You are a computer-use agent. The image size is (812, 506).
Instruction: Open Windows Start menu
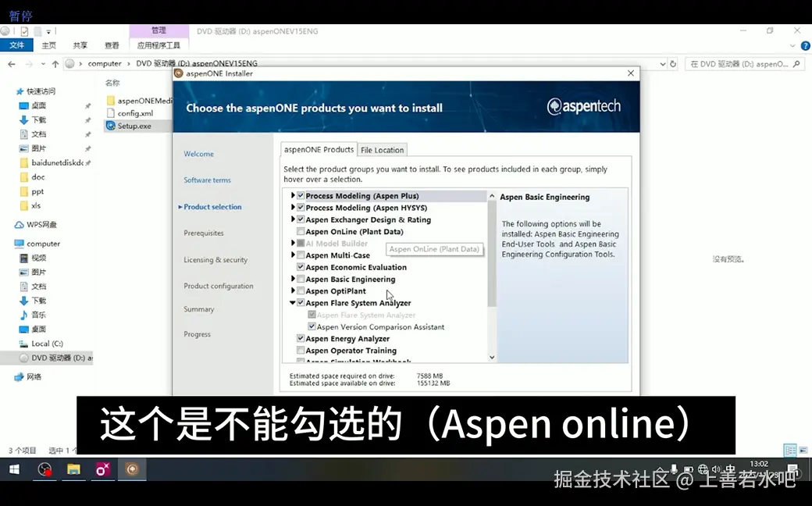click(x=15, y=469)
